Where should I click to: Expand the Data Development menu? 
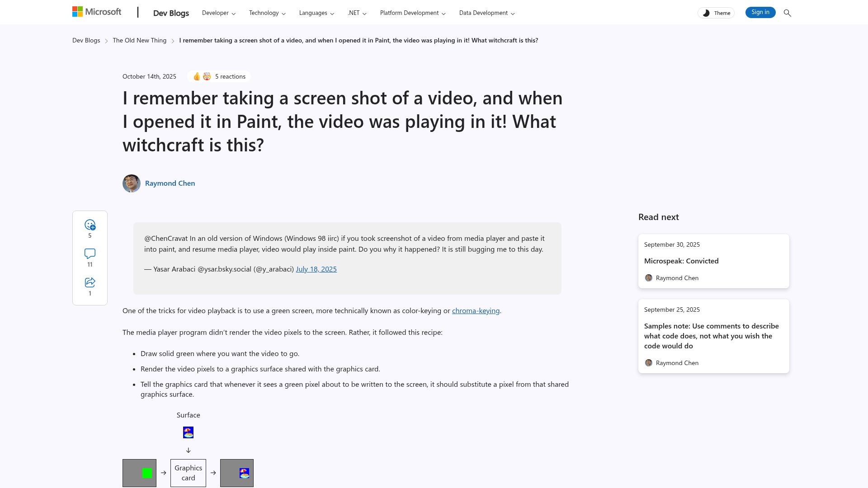tap(487, 13)
